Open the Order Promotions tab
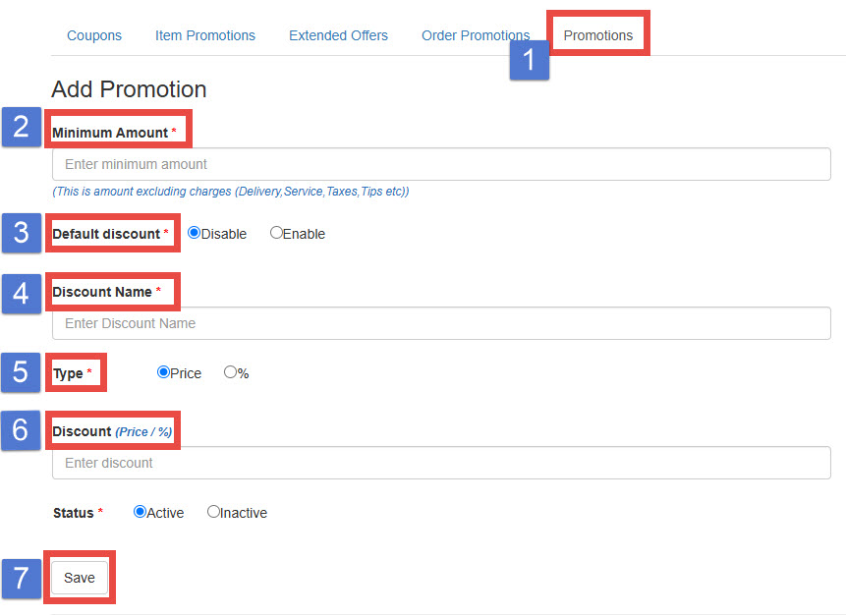Viewport: 846px width, 616px height. point(475,35)
